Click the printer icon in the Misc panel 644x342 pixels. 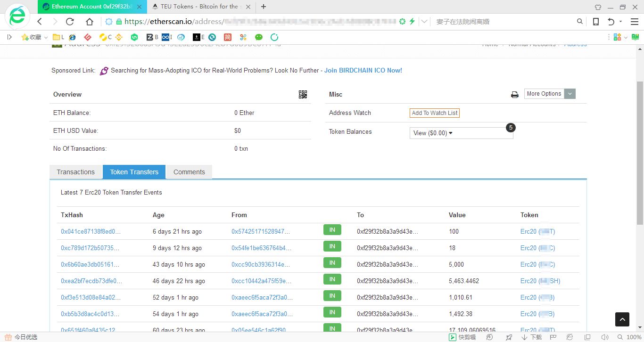(514, 94)
